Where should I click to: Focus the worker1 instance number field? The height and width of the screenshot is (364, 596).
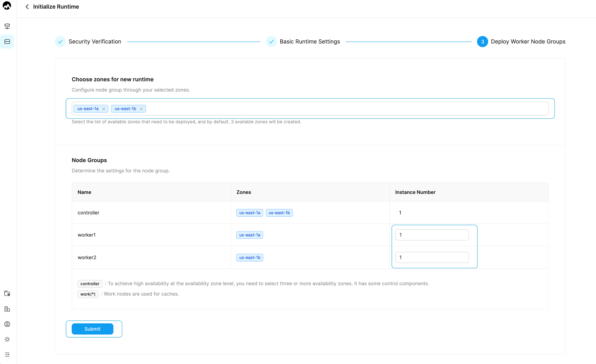[x=432, y=235]
